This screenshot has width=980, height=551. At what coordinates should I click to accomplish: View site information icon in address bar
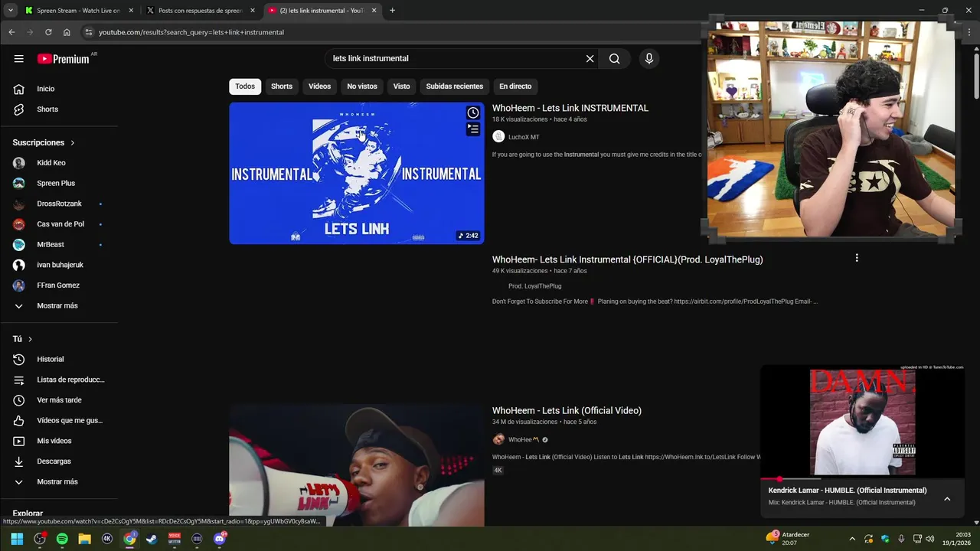point(89,32)
